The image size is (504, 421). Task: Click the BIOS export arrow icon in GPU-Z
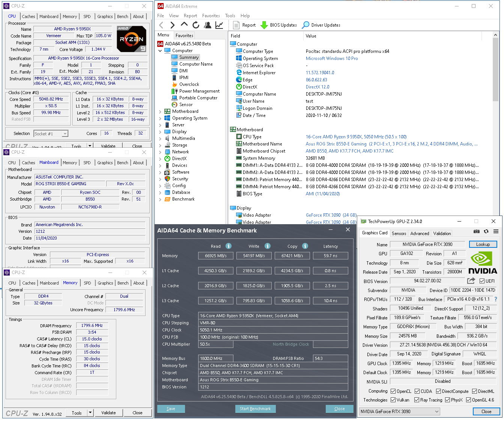(x=471, y=281)
